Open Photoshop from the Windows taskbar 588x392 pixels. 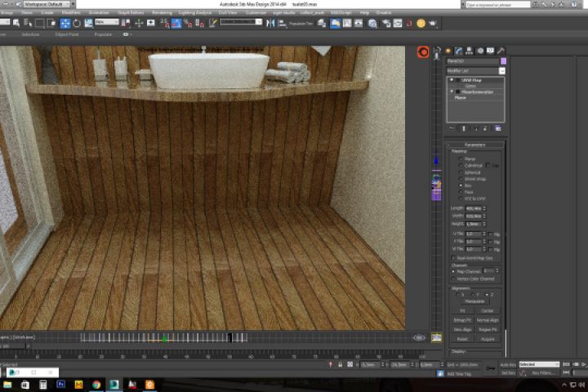pos(60,384)
